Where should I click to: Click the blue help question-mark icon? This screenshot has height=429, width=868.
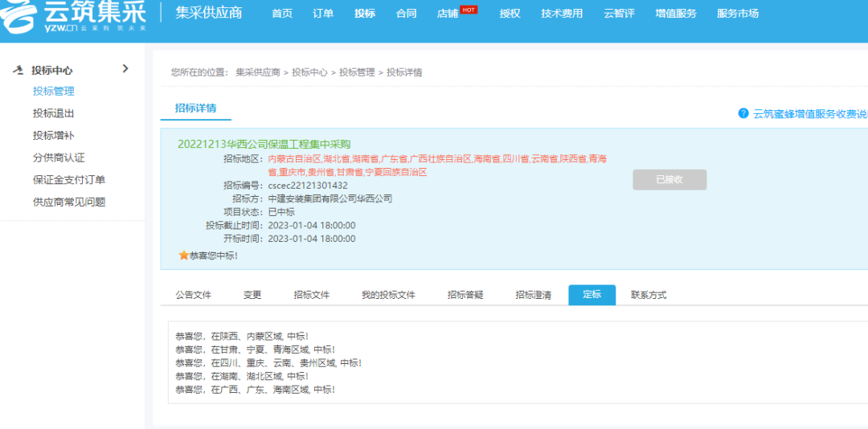click(x=743, y=113)
